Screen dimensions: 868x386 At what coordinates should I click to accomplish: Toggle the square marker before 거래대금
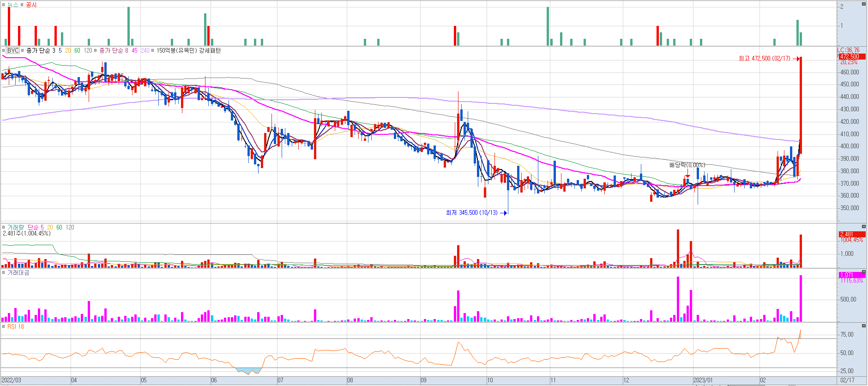point(4,273)
